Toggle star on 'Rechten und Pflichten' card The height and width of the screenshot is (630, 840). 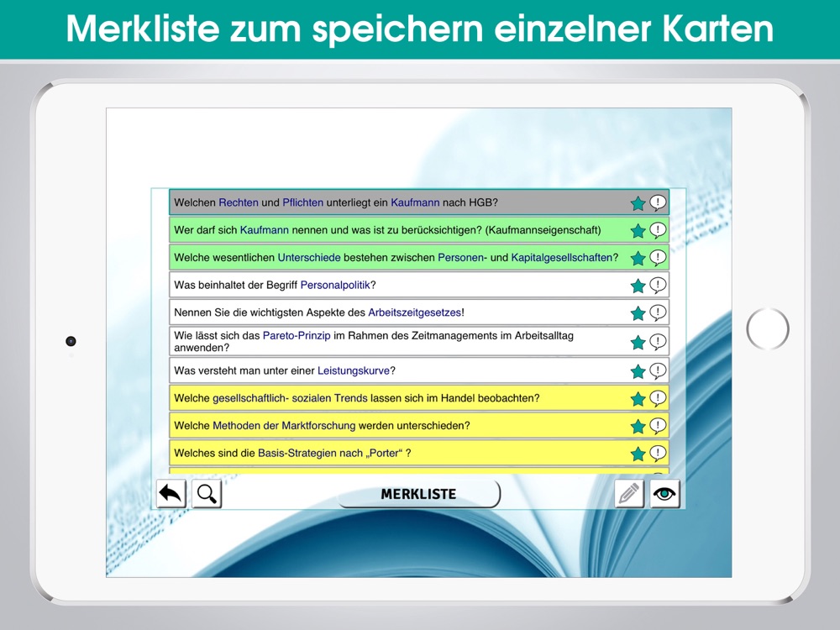point(638,203)
